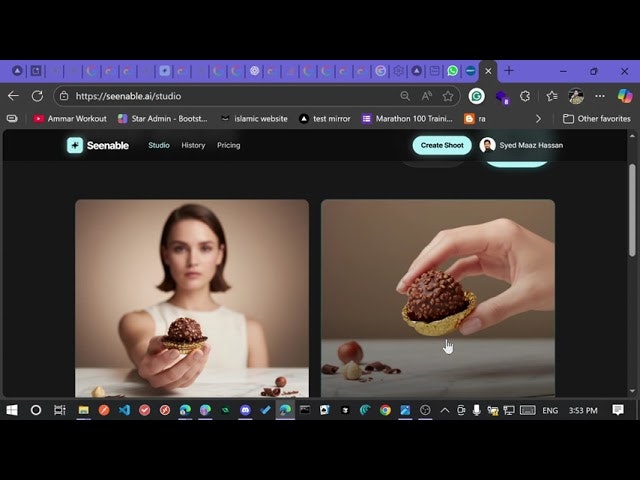Open Star Admin - Bootst... bookmark
The height and width of the screenshot is (480, 640).
click(162, 119)
